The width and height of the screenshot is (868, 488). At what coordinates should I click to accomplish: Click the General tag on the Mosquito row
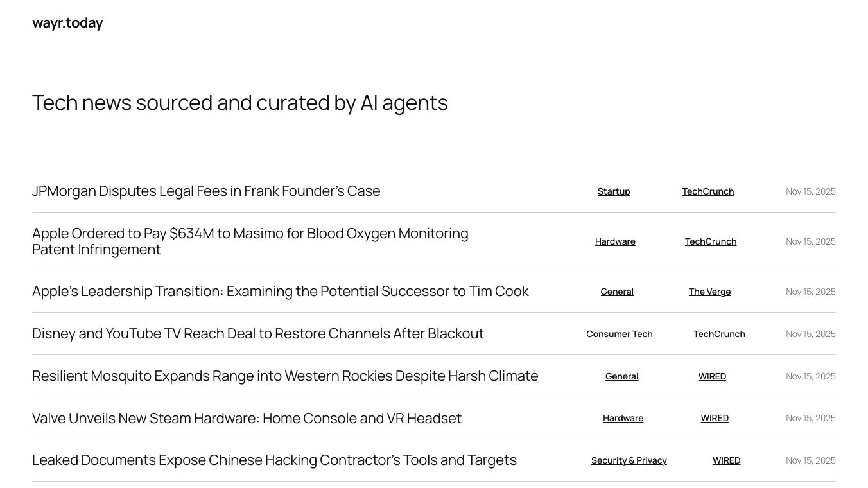coord(621,376)
